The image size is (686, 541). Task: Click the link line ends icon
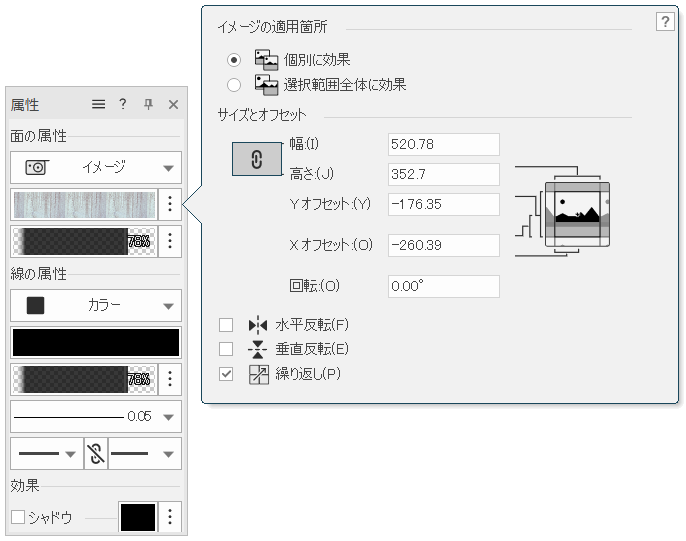pos(96,453)
